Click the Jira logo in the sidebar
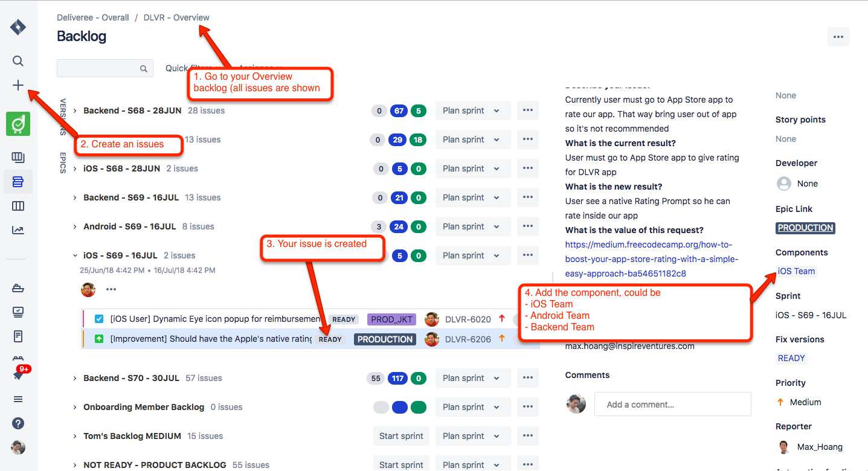This screenshot has height=471, width=868. pos(18,27)
